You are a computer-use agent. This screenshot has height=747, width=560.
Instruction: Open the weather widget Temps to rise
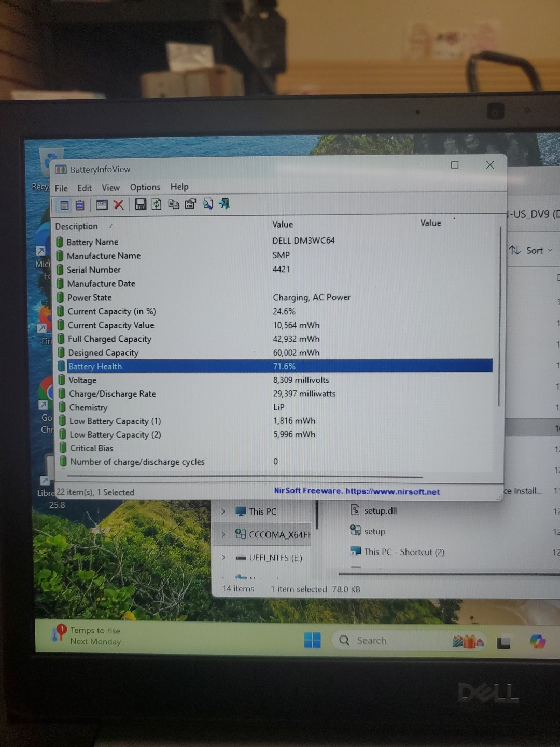[x=86, y=635]
